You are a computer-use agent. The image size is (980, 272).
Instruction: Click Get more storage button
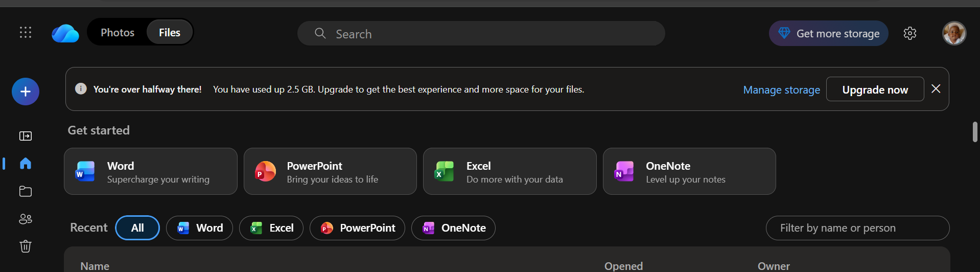829,33
